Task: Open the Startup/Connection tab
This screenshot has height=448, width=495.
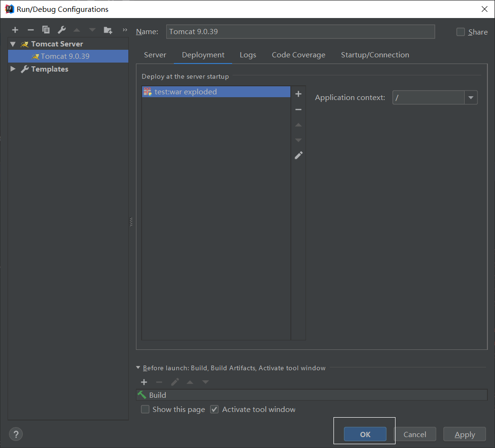Action: (375, 55)
